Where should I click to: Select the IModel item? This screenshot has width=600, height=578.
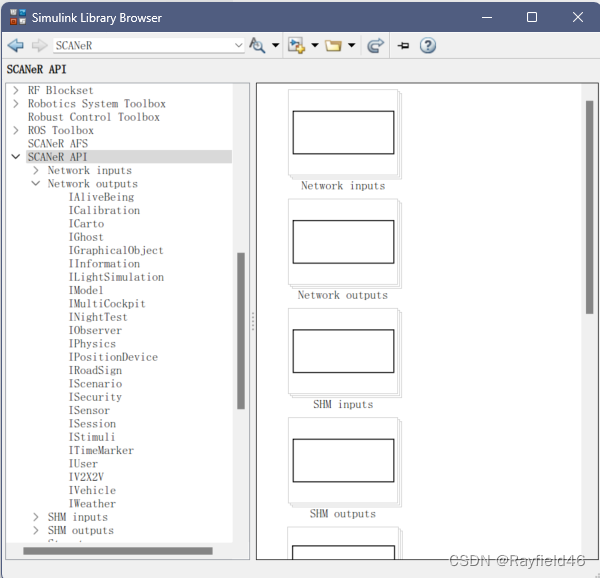coord(86,290)
